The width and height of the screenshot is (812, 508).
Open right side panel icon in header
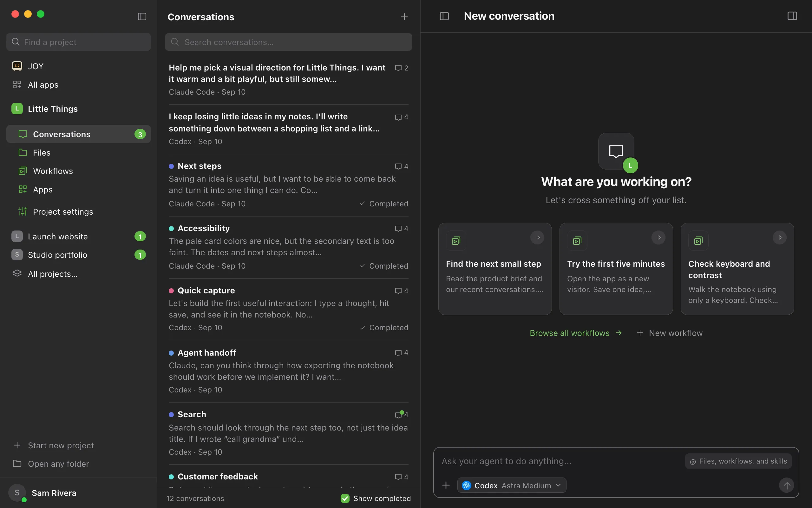792,16
